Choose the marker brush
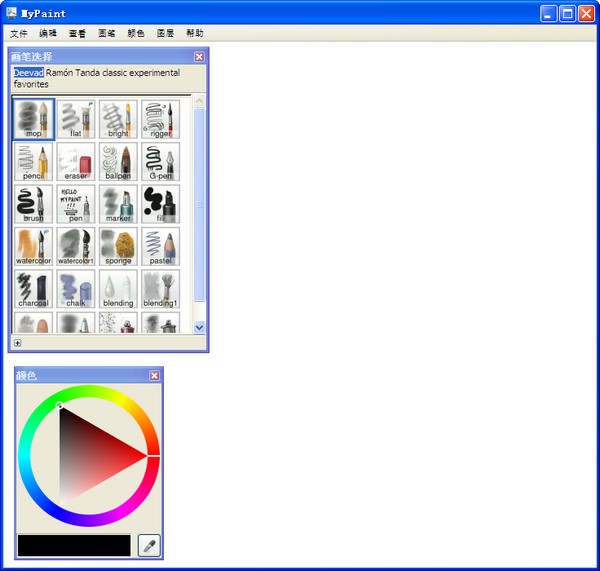Viewport: 600px width, 571px height. click(118, 203)
